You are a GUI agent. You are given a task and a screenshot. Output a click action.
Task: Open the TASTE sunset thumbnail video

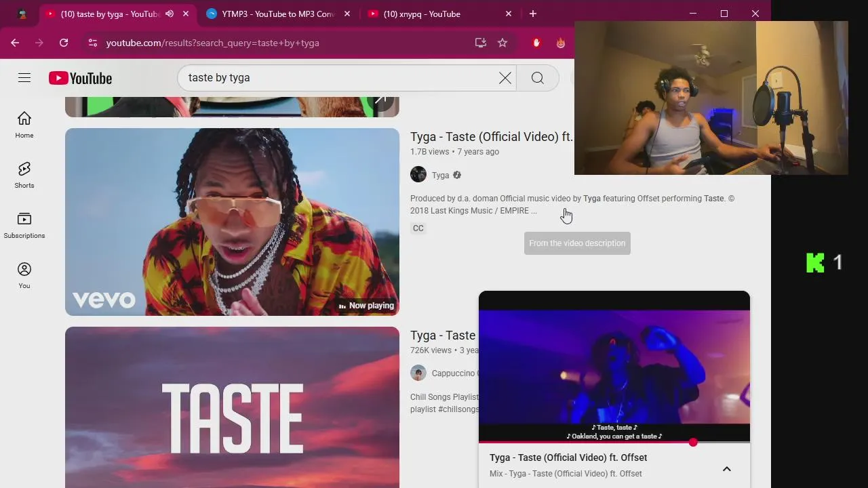click(x=232, y=407)
